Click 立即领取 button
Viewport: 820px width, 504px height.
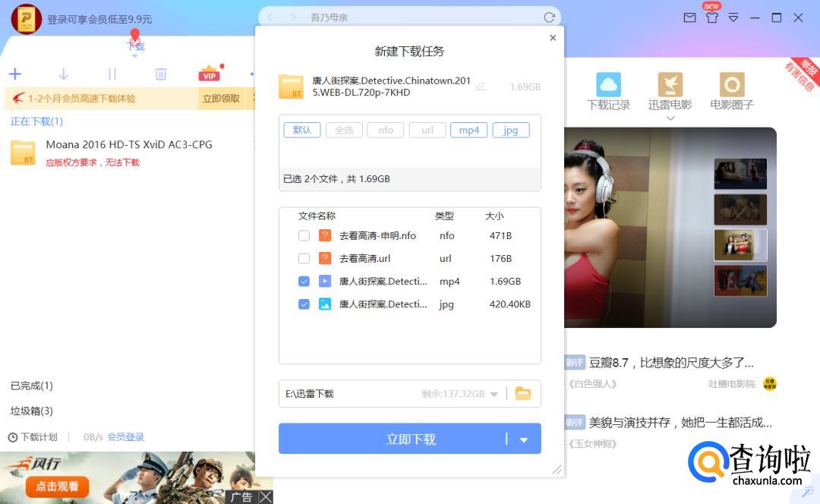pos(221,98)
